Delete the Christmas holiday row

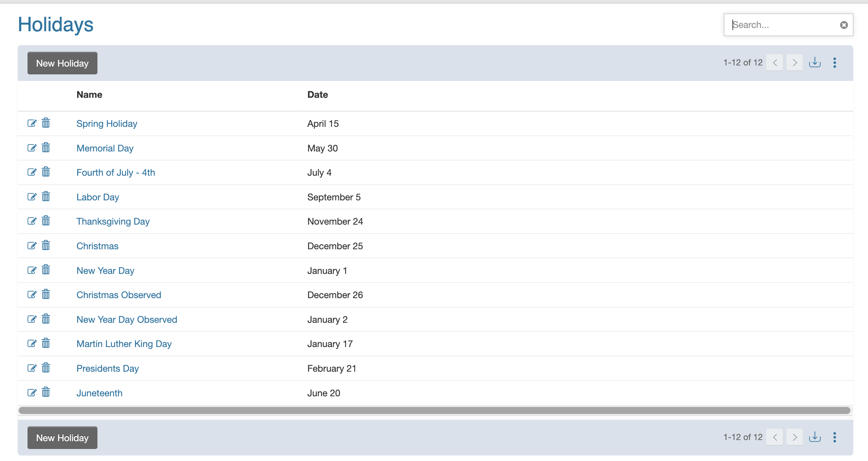(x=46, y=245)
